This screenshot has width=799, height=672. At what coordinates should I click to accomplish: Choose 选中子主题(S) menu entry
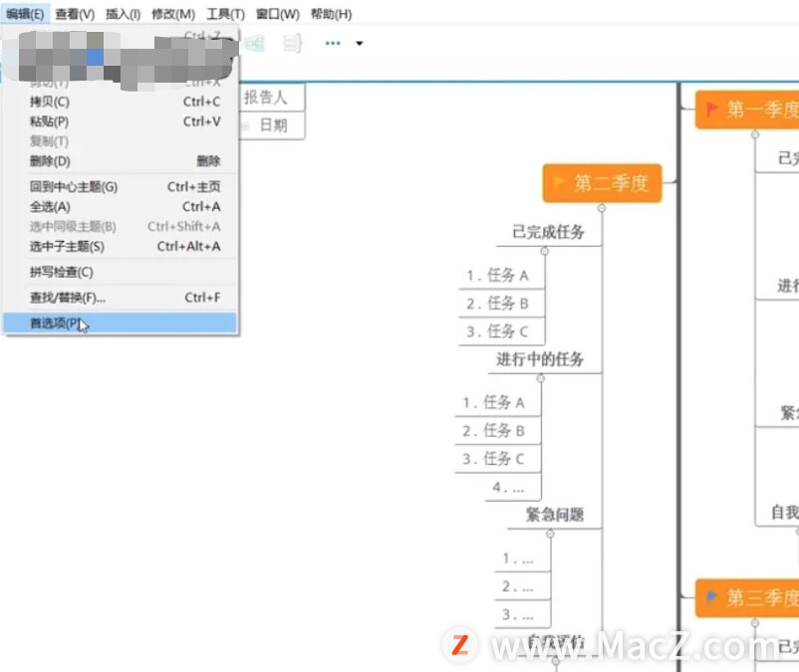click(x=121, y=247)
